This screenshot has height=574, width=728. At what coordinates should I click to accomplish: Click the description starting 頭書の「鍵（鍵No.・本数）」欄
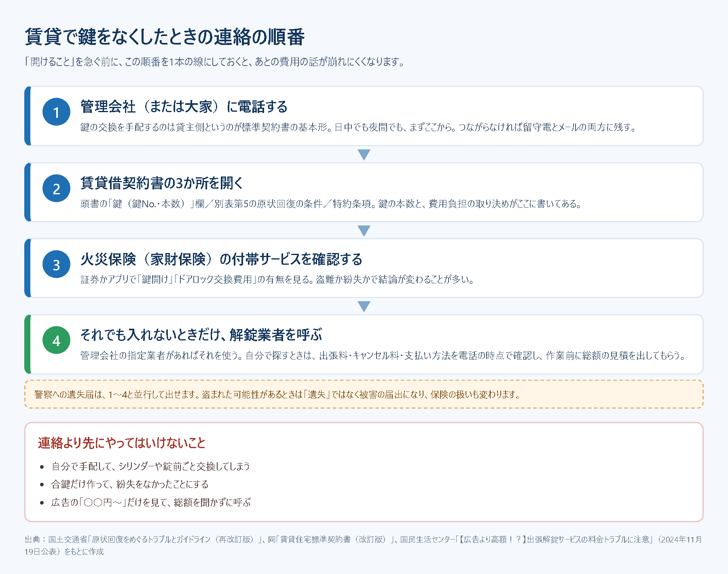[x=331, y=204]
